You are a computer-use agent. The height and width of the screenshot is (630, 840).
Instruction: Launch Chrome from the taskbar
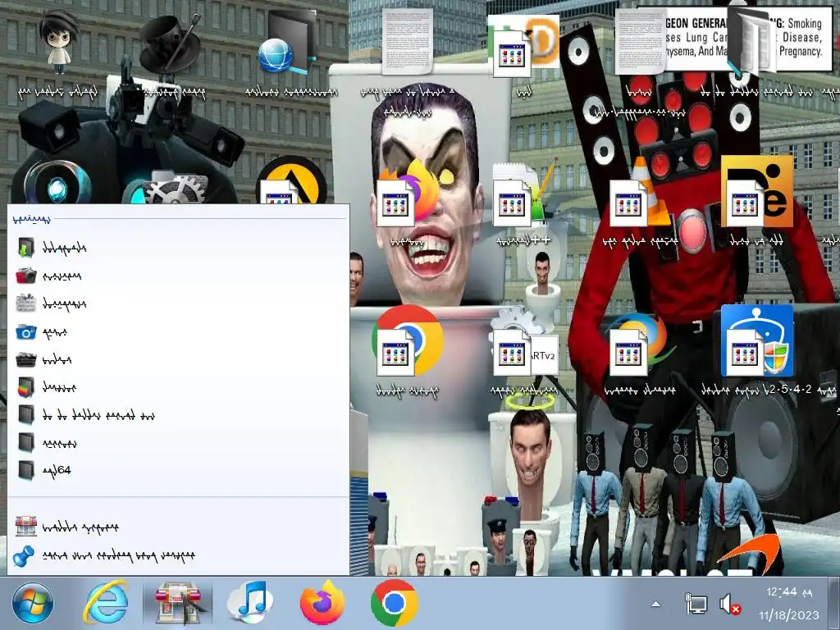(x=395, y=603)
